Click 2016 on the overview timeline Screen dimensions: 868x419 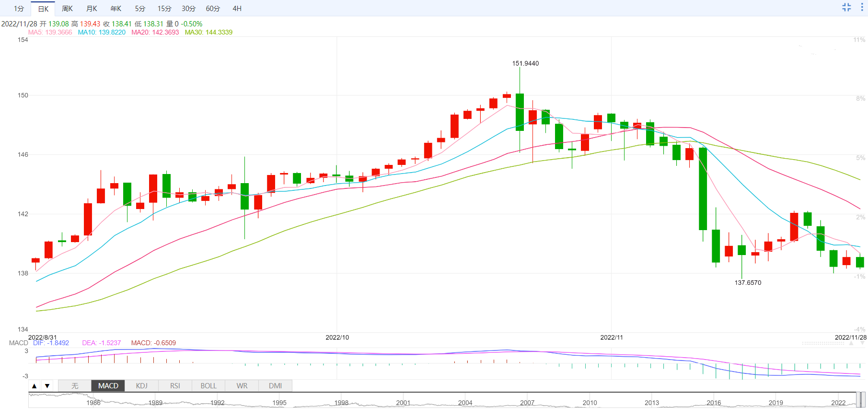(x=714, y=403)
